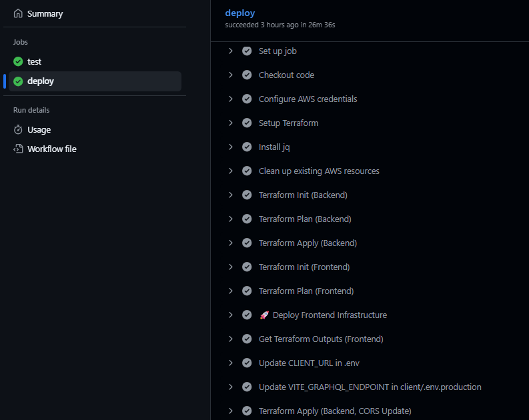Image resolution: width=529 pixels, height=420 pixels.
Task: Click rocket emoji on Deploy Frontend Infrastructure
Action: point(264,315)
